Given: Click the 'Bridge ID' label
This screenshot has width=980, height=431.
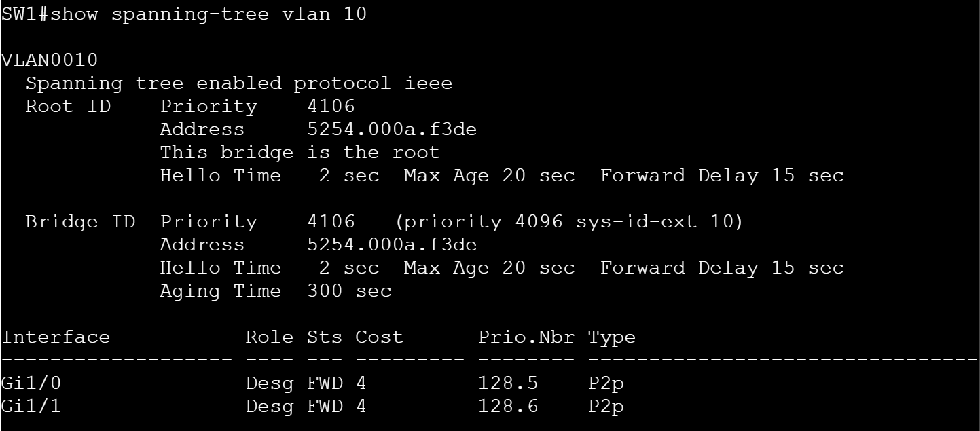Looking at the screenshot, I should click(80, 222).
